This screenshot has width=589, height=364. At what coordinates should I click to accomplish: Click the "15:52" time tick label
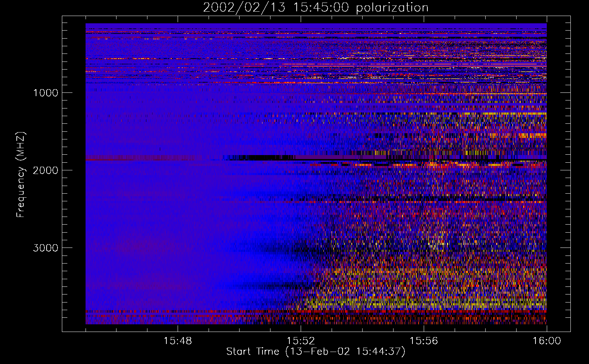pyautogui.click(x=301, y=341)
